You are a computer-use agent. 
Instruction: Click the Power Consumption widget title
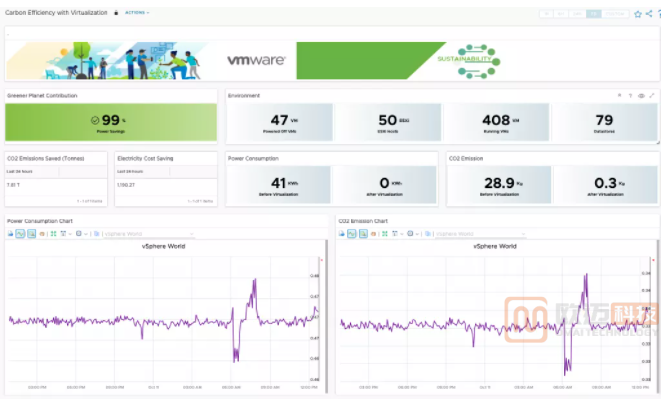coord(253,159)
